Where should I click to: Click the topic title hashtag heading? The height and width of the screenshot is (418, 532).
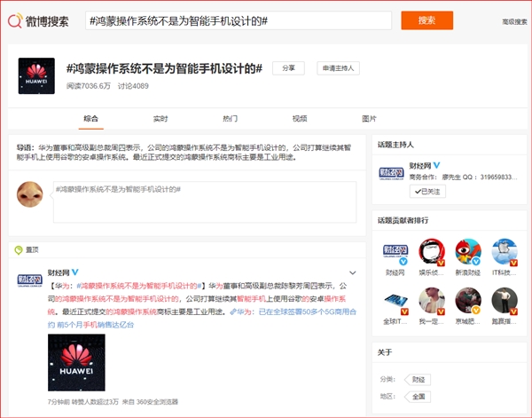tap(164, 68)
